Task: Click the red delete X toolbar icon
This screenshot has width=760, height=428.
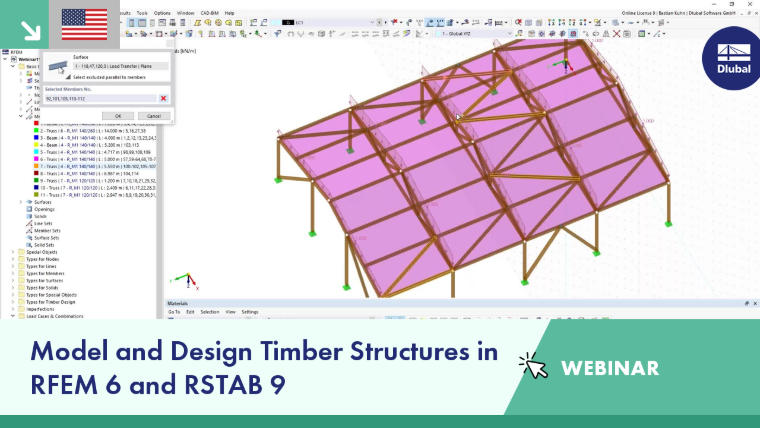Action: pos(617,33)
